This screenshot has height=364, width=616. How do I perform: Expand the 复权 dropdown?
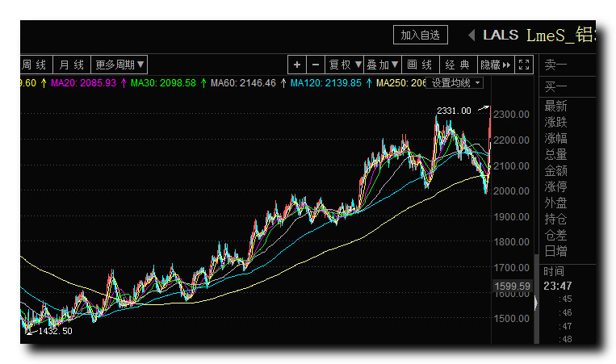tap(345, 65)
